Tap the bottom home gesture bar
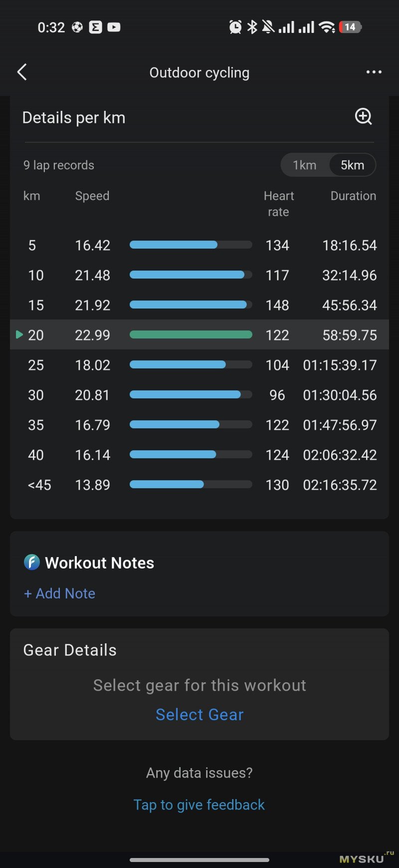Screen dimensions: 399x868 click(199, 860)
